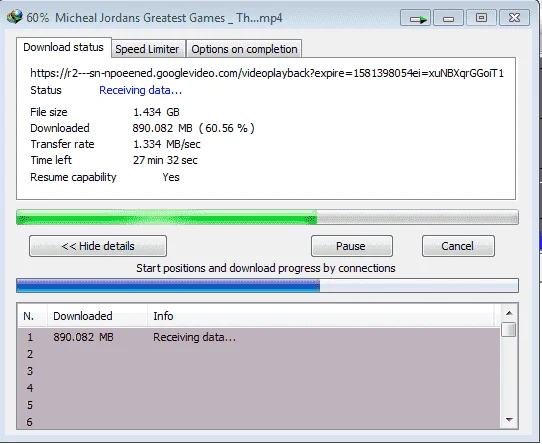This screenshot has height=444, width=542.
Task: Click the N. column header
Action: tap(32, 316)
